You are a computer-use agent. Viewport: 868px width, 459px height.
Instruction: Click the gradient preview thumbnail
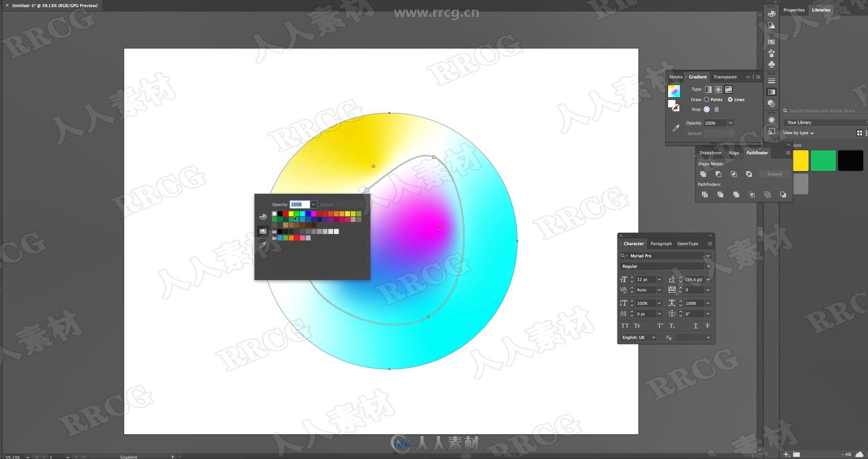[674, 91]
